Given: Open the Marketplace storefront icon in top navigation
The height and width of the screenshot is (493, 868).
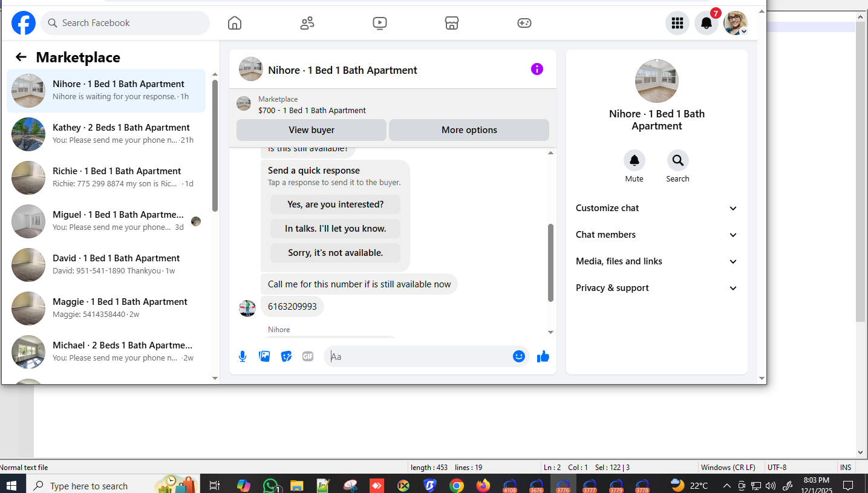Looking at the screenshot, I should click(x=452, y=23).
